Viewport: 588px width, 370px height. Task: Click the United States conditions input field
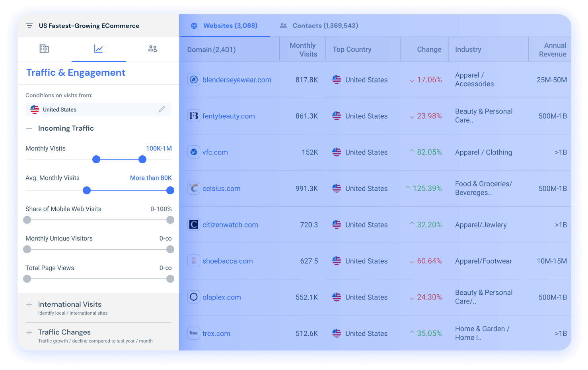pos(98,110)
